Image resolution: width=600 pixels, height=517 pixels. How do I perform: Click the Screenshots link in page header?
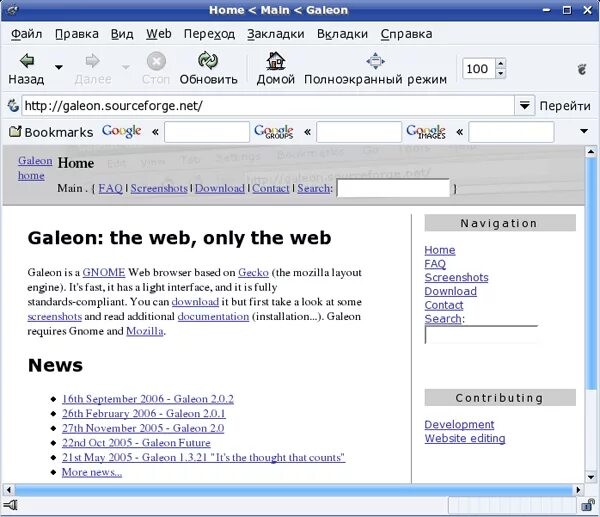(159, 188)
